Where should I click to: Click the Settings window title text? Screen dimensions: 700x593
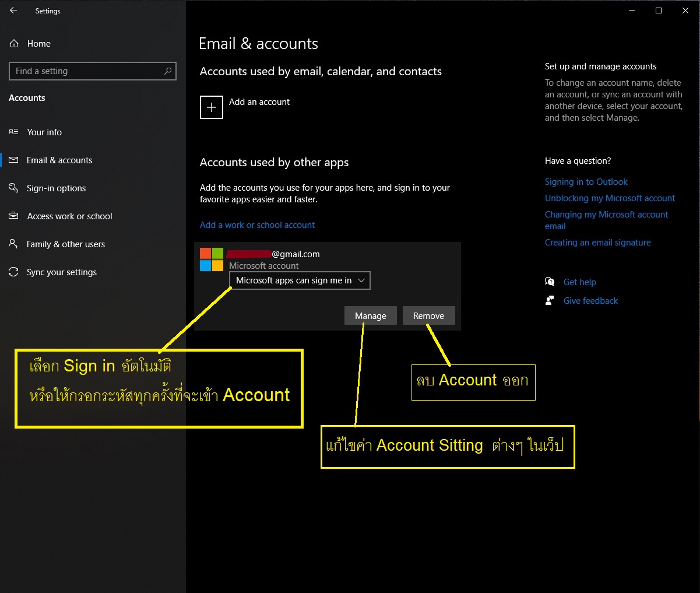pyautogui.click(x=48, y=11)
